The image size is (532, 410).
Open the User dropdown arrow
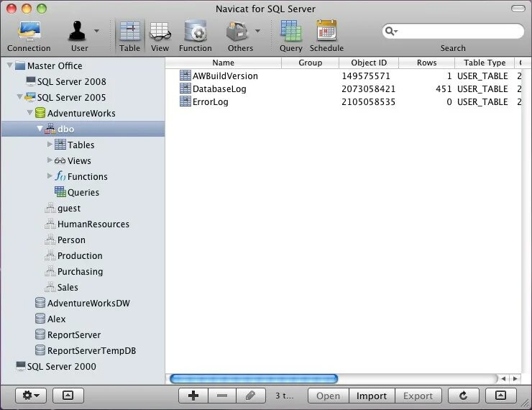point(97,31)
